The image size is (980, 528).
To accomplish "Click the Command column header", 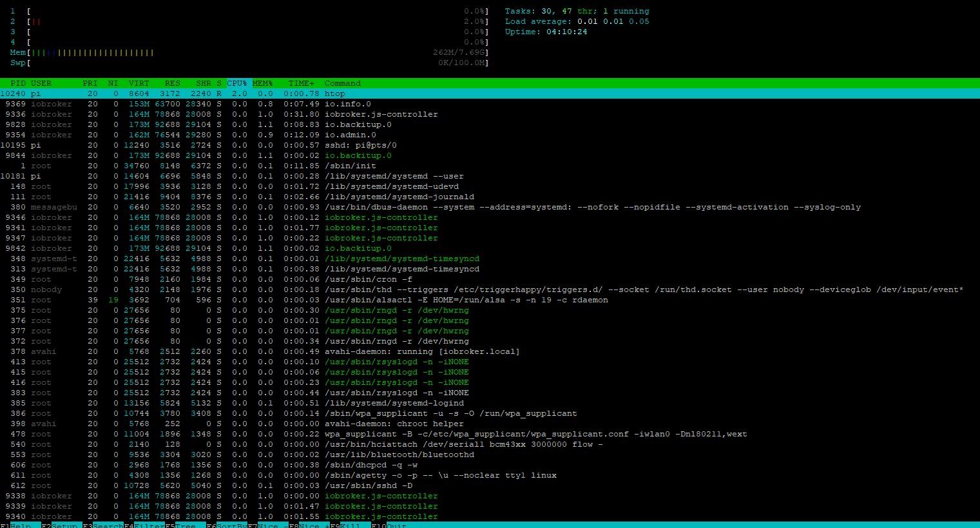I will click(343, 83).
